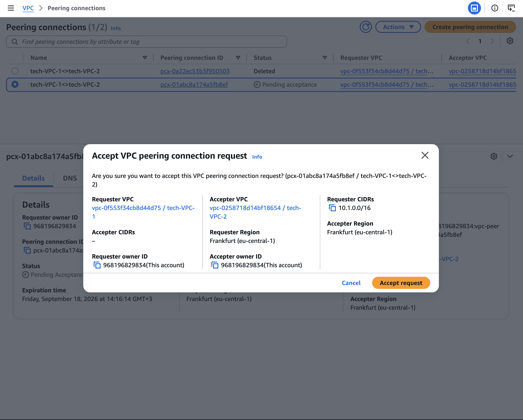Collapse the details panel chevron
The width and height of the screenshot is (523, 420).
click(x=510, y=156)
